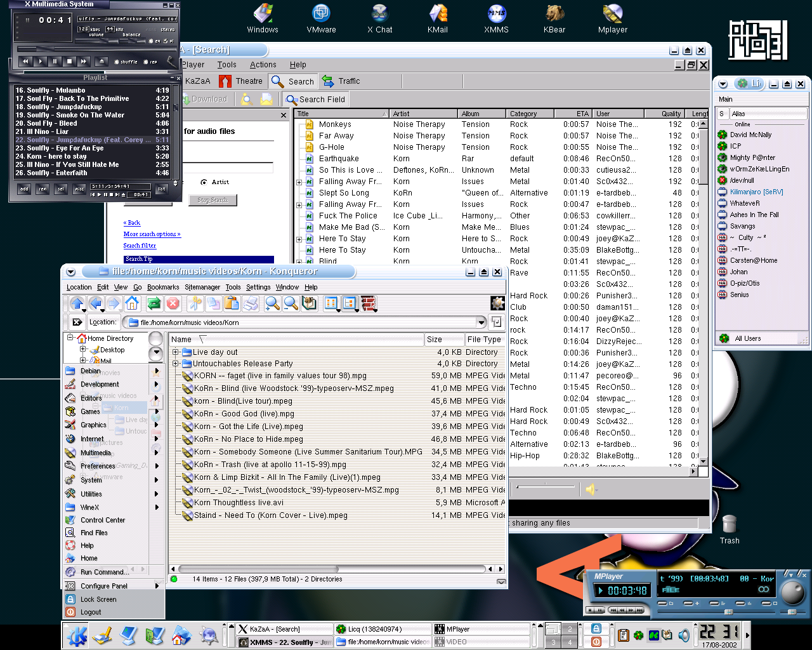Select the Artist radio button in KaZaA
The image size is (812, 650).
point(204,182)
